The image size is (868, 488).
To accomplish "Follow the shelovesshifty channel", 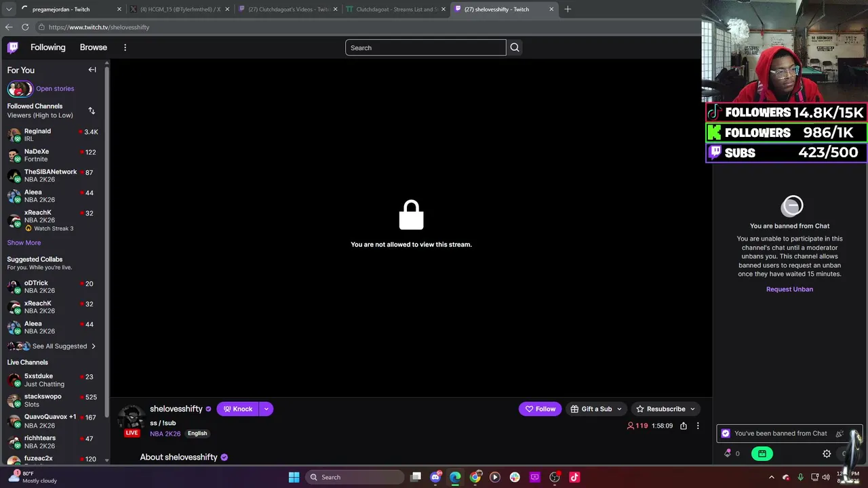I will [x=540, y=409].
